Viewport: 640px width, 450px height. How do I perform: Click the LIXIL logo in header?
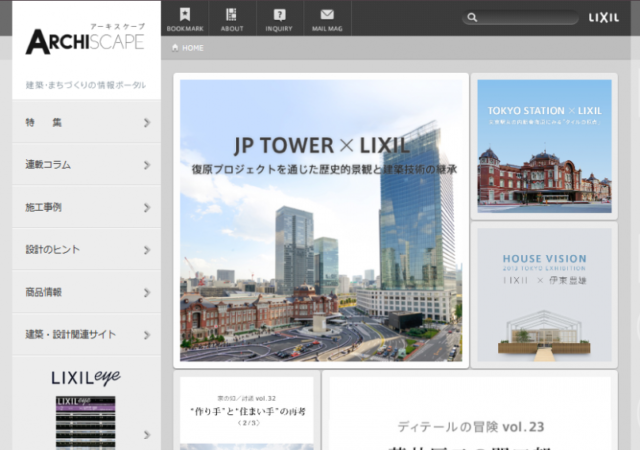[604, 18]
